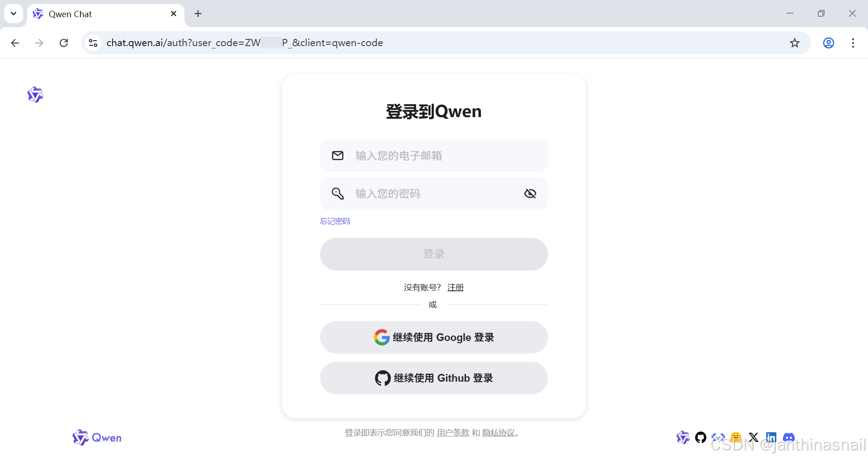Screen dimensions: 868x459
Task: Go back with browser back arrow
Action: tap(15, 43)
